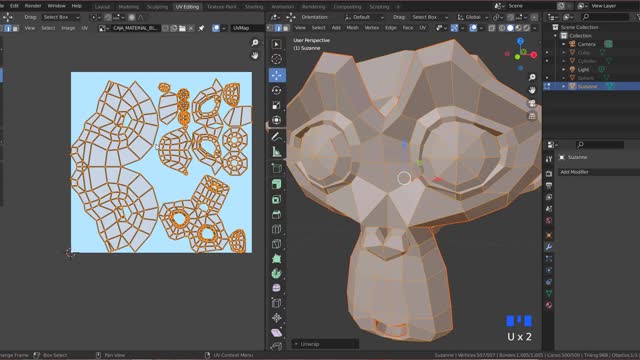Click the pan hand icon in 3D viewport

(532, 90)
